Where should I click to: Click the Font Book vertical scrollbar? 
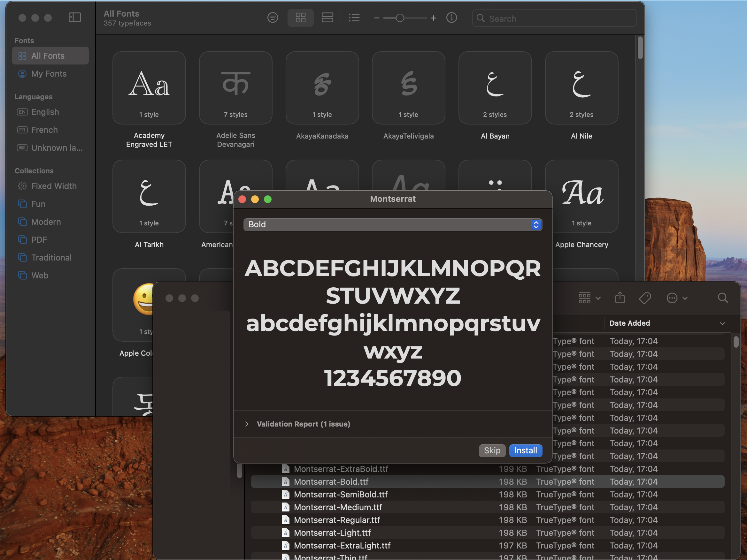coord(640,48)
